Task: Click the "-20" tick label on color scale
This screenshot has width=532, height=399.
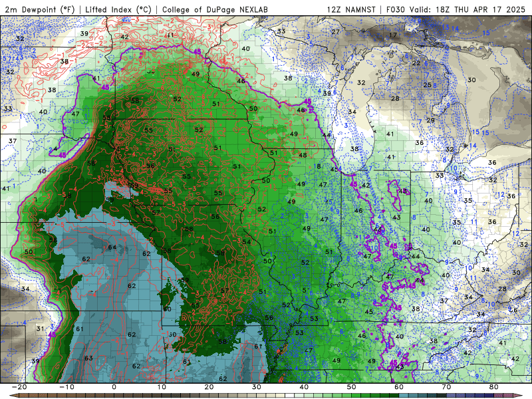Action: tap(19, 387)
